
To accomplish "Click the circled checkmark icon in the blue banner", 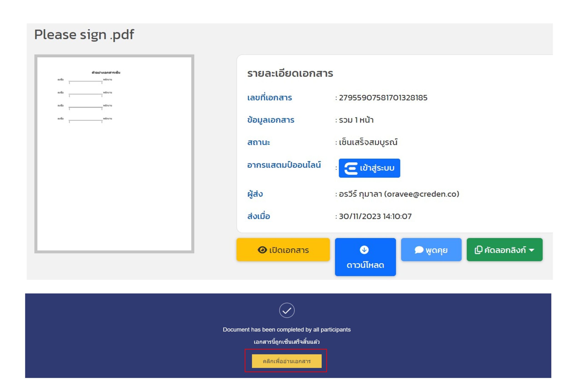I will [287, 310].
